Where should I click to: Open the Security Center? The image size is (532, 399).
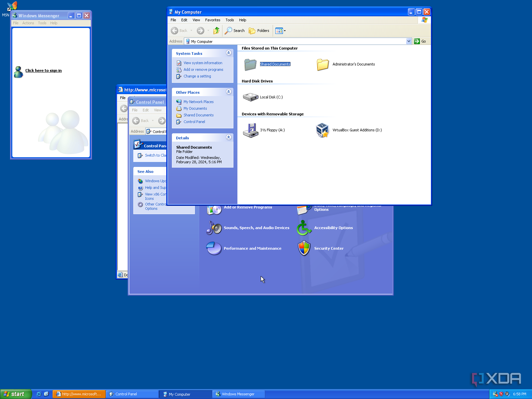tap(329, 248)
